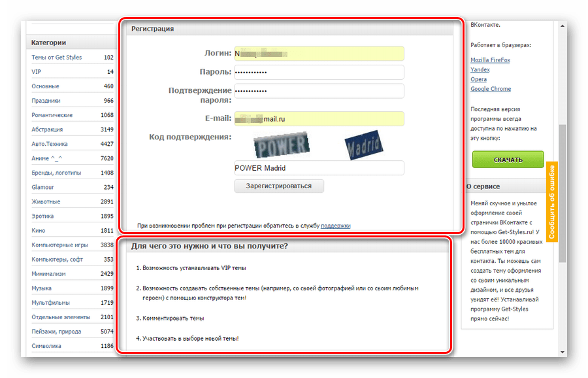
Task: Click the green СКАЧАТЬ button
Action: [508, 160]
